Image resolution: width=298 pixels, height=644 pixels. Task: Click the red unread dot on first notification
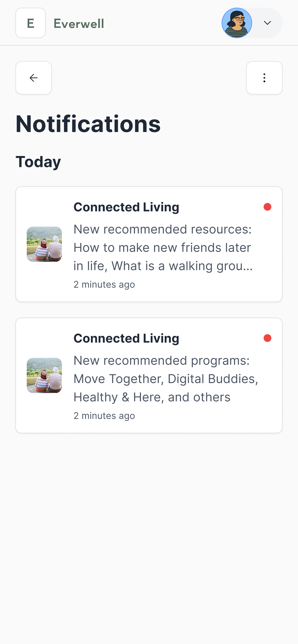(268, 207)
